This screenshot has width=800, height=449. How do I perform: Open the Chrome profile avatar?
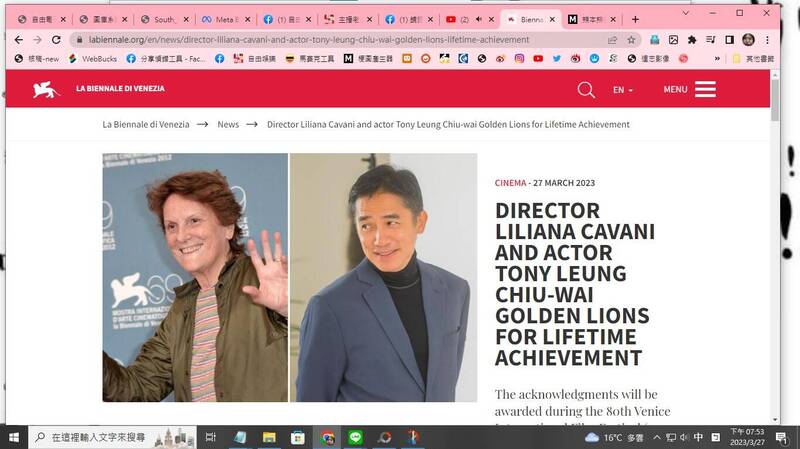click(x=748, y=40)
